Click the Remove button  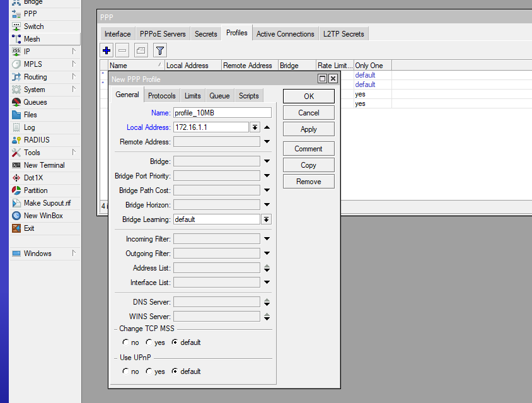(309, 182)
